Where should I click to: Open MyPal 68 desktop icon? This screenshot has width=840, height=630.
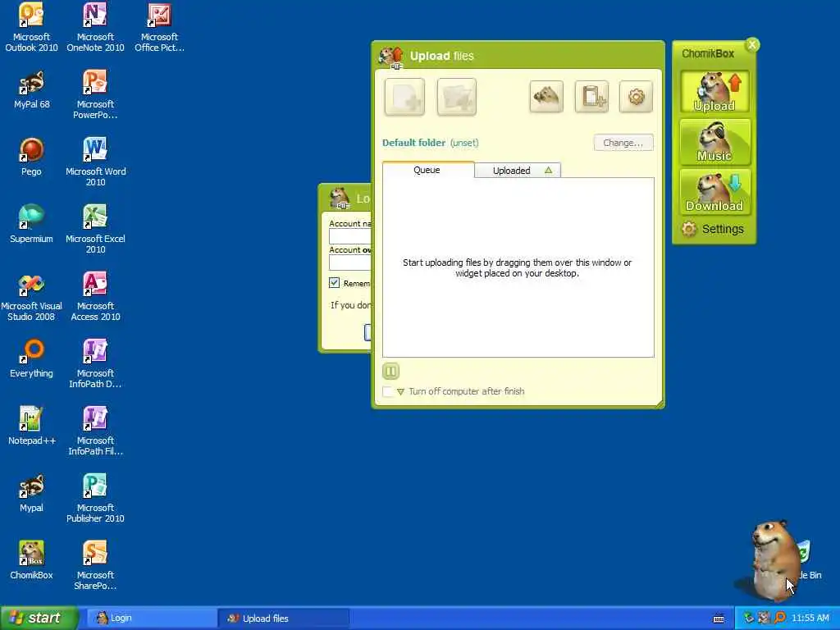31,90
